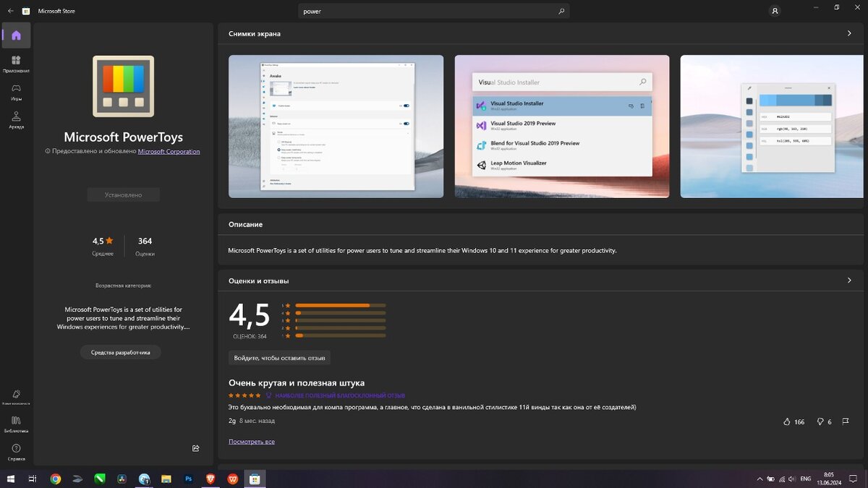Open the Awake settings screenshot thumbnail

click(336, 127)
